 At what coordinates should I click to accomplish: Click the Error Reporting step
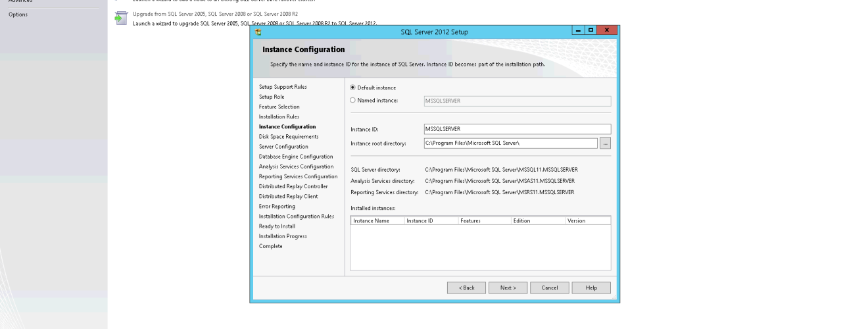[x=277, y=206]
